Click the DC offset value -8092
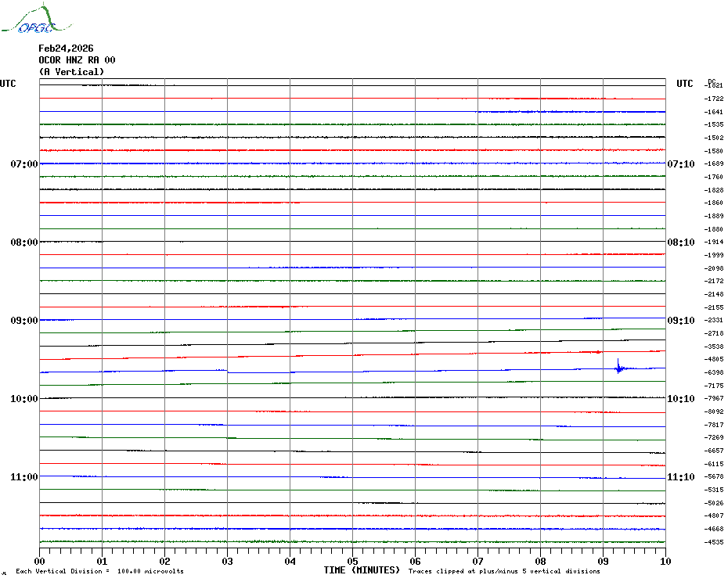The height and width of the screenshot is (582, 728). click(714, 411)
